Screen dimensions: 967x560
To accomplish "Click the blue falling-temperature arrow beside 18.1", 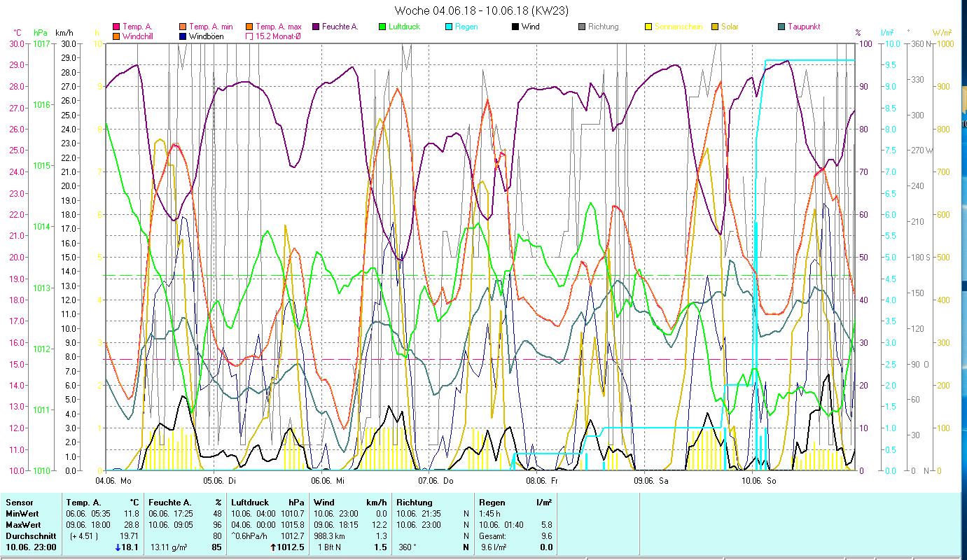I will pos(118,547).
